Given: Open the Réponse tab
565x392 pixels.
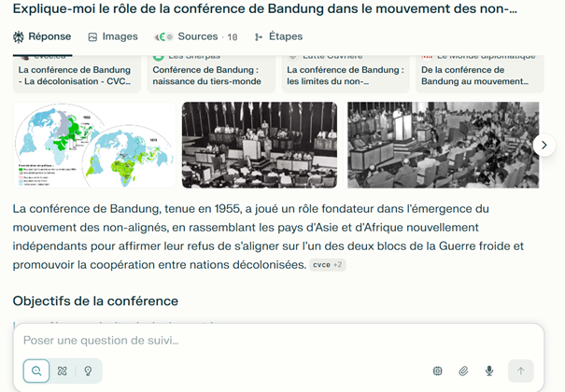Looking at the screenshot, I should click(x=42, y=36).
